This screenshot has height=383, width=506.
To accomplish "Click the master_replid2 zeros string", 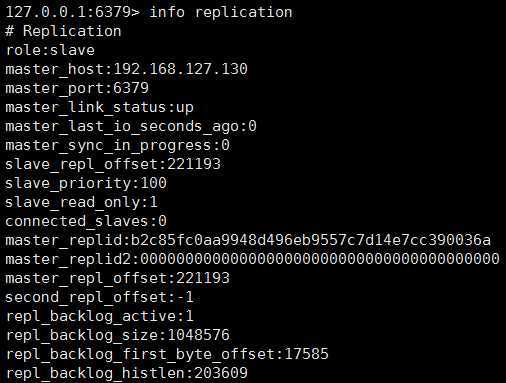I will point(320,259).
